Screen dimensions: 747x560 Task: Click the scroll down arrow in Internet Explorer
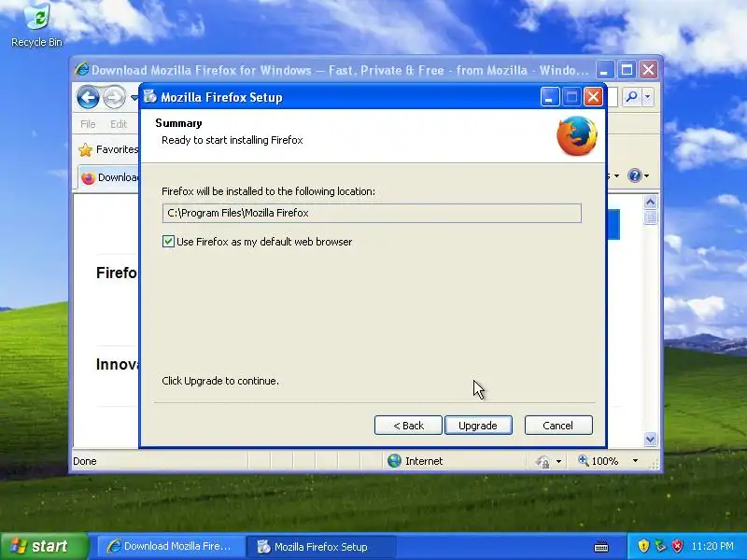tap(650, 439)
